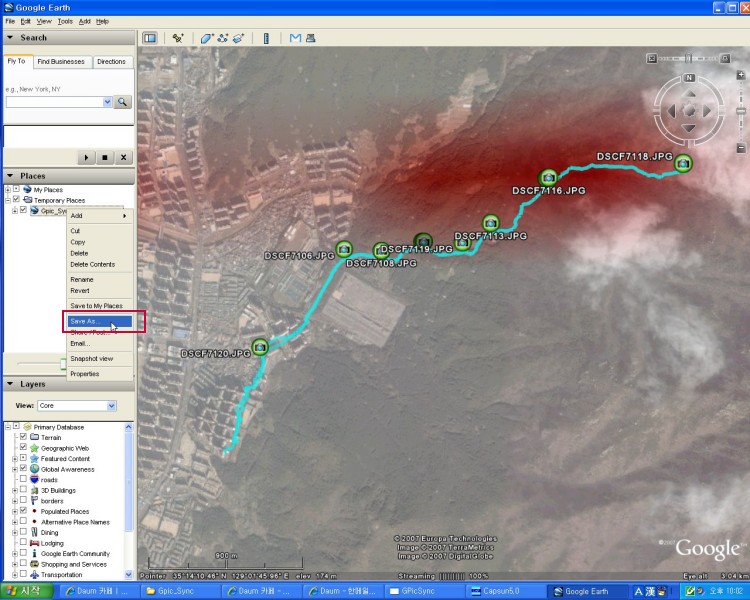Enable the 3D Buildings layer checkbox
The width and height of the screenshot is (750, 600).
tap(23, 489)
